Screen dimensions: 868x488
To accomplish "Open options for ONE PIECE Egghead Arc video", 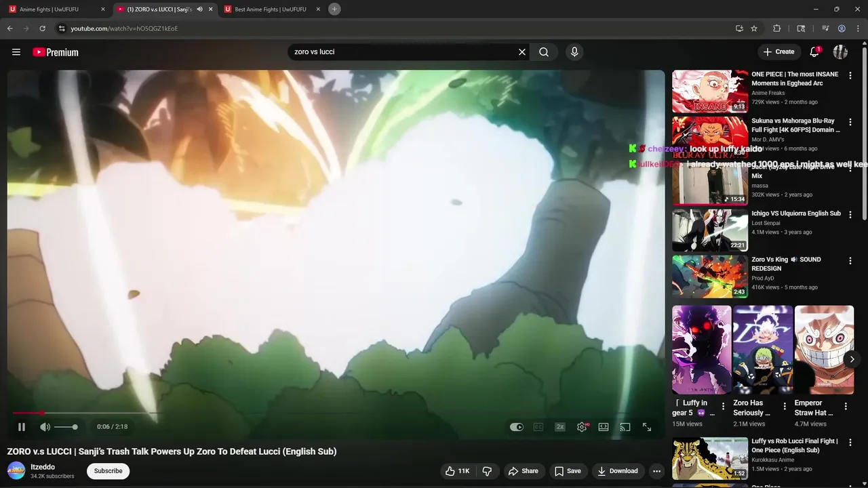I will point(850,75).
